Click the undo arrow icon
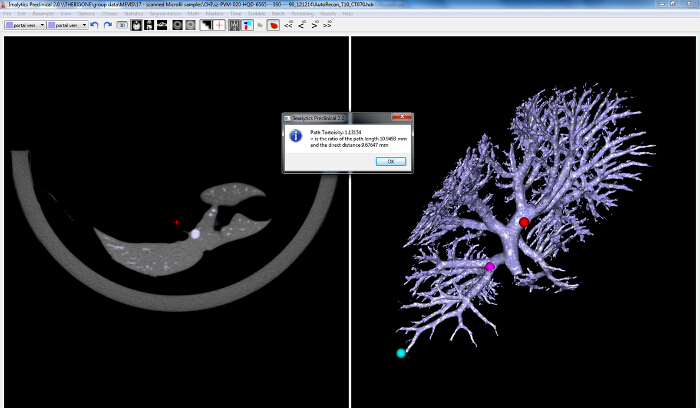Image resolution: width=700 pixels, height=408 pixels. [x=94, y=25]
